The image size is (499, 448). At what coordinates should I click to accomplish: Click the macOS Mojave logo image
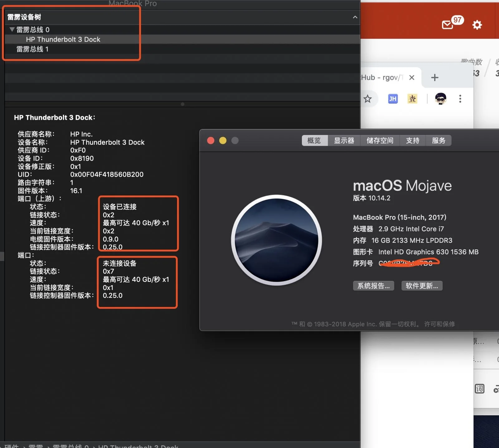277,240
